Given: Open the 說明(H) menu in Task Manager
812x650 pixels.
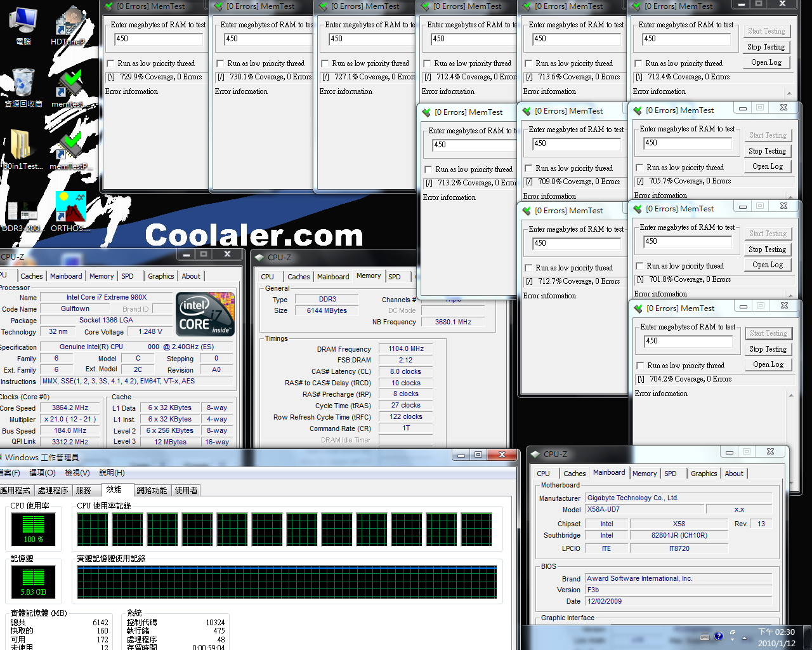Looking at the screenshot, I should point(112,473).
